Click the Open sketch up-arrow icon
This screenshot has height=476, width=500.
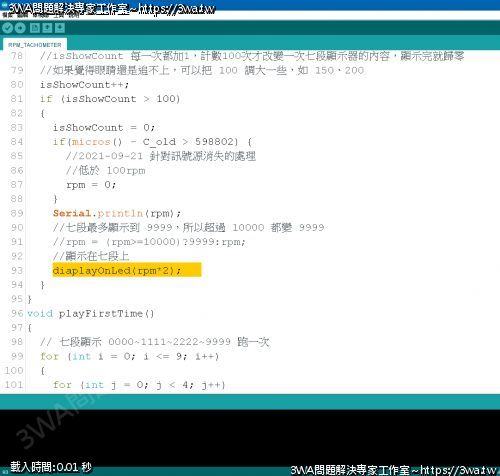47,28
